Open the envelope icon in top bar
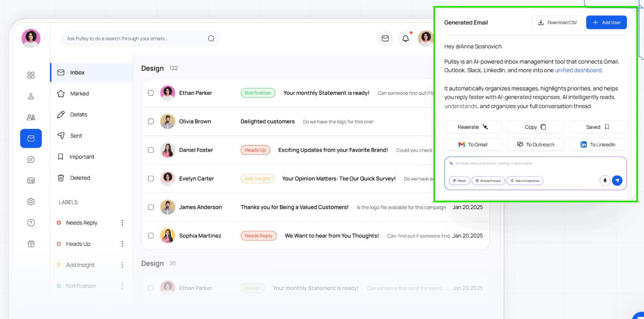 (x=385, y=38)
